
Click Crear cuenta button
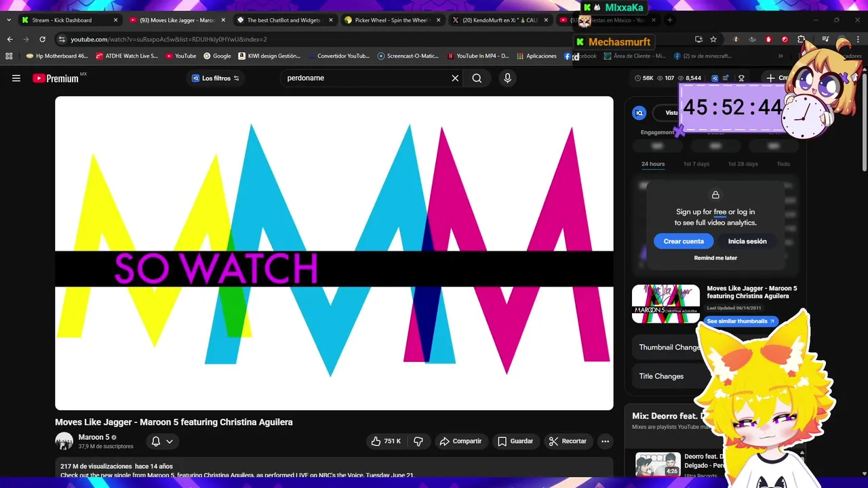[684, 241]
